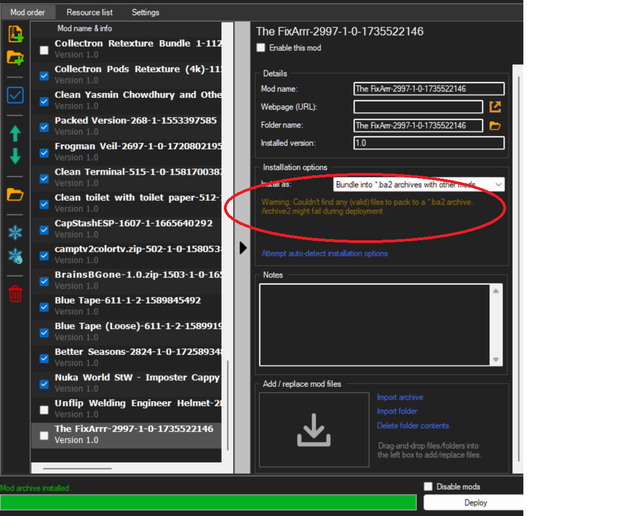Viewport: 640px width, 516px height.
Task: Move the selected mod down with the green arrow
Action: [16, 156]
